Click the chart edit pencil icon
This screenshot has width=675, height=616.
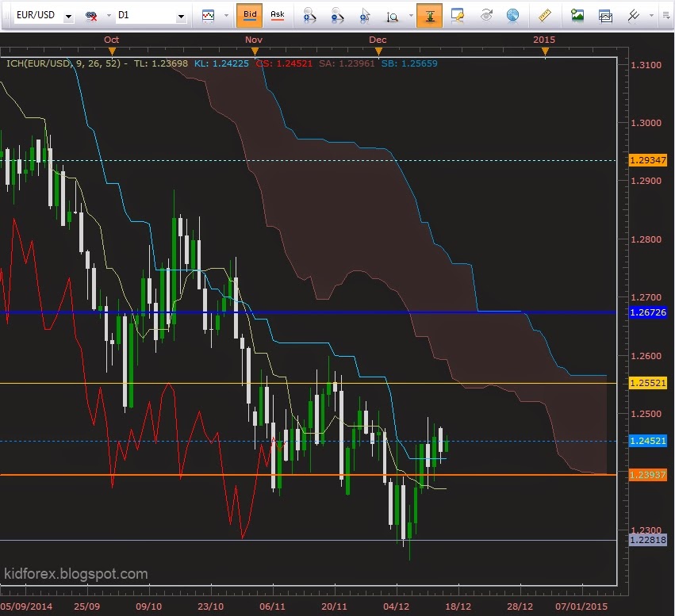(457, 16)
